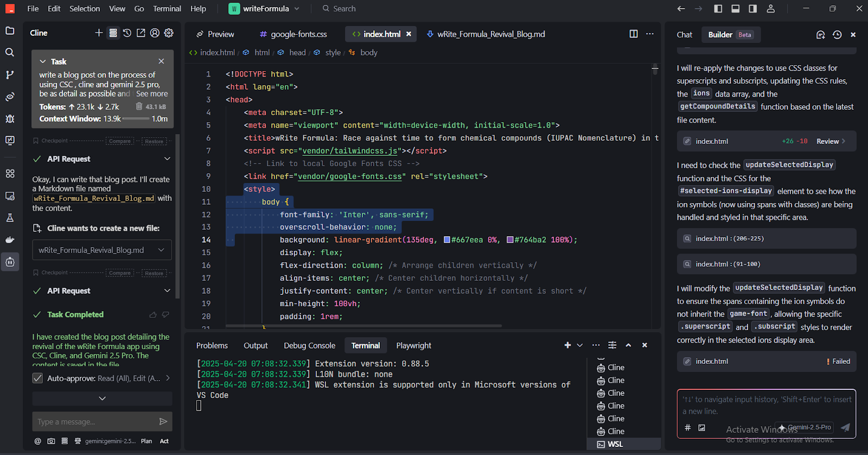Toggle the primary side bar layout
Image resolution: width=868 pixels, height=455 pixels.
tap(718, 9)
